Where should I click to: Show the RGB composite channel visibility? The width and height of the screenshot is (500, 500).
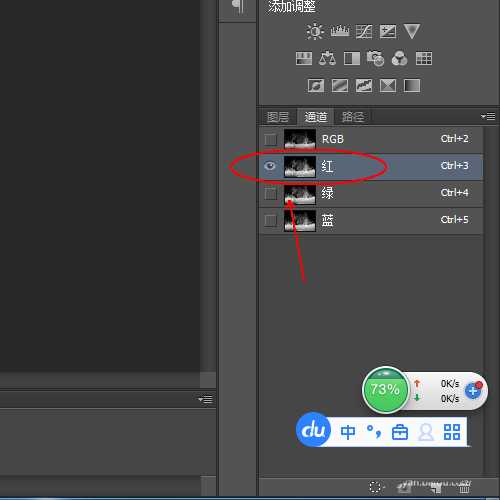coord(270,139)
